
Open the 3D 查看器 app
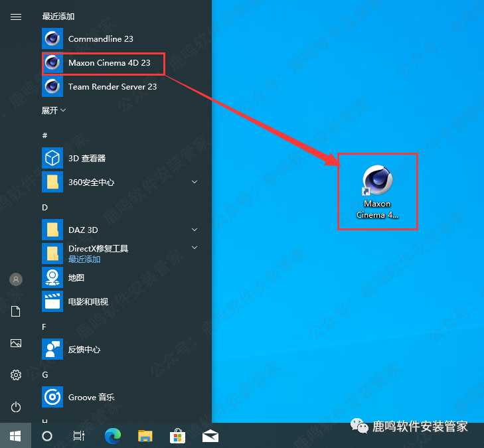pos(122,158)
